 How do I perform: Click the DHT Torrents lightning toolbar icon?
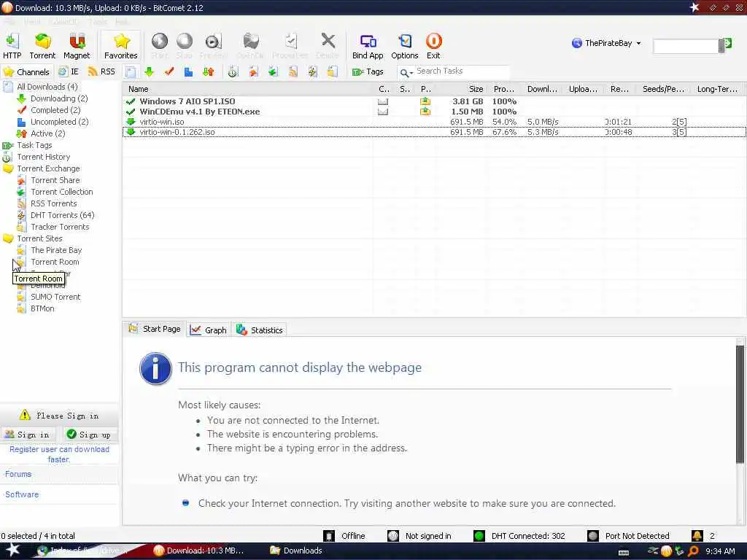coord(312,72)
